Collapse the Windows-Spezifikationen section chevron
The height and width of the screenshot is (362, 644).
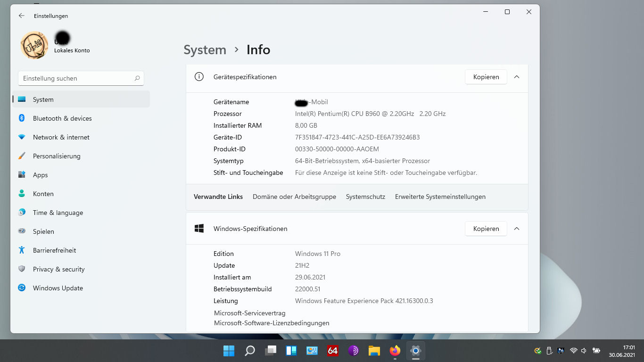point(517,229)
